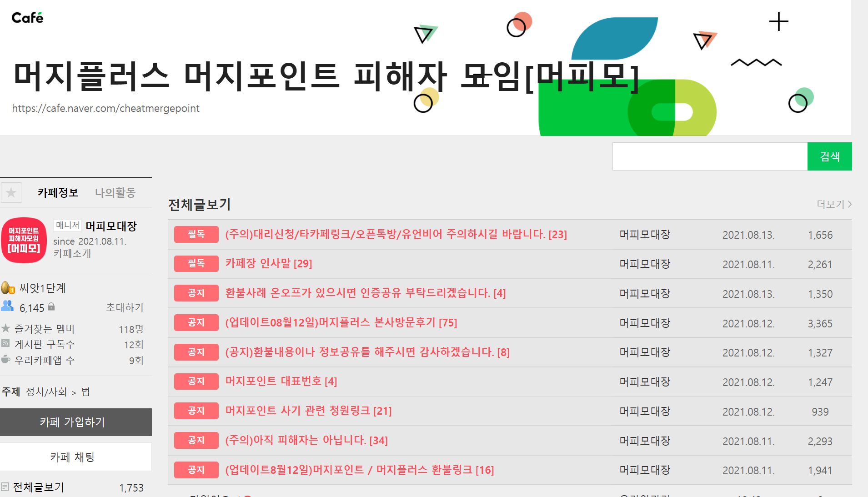The width and height of the screenshot is (868, 497).
Task: Click the 공지 badge beside 머지포인트 대표번호
Action: click(196, 381)
